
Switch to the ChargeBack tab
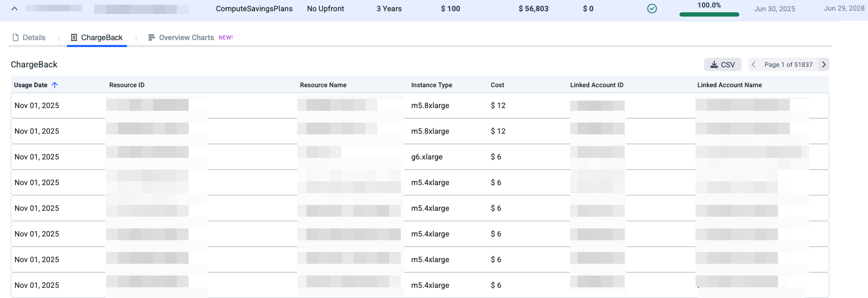pos(97,37)
